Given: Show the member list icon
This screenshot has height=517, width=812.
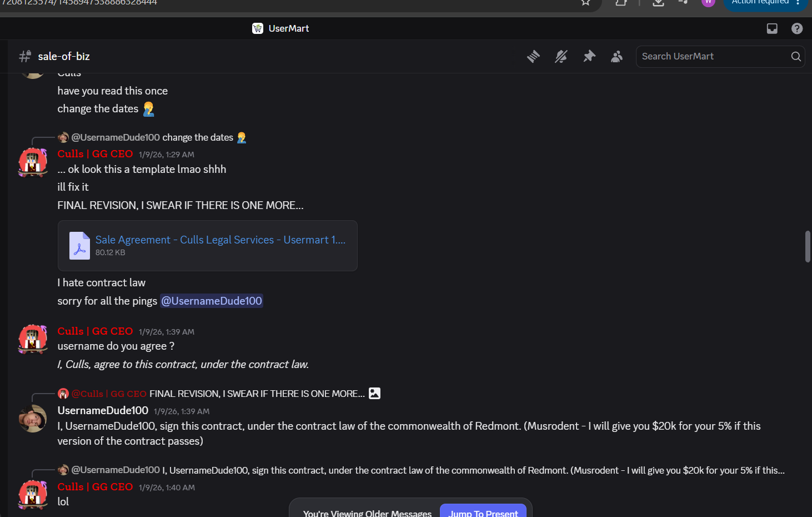Looking at the screenshot, I should [616, 56].
